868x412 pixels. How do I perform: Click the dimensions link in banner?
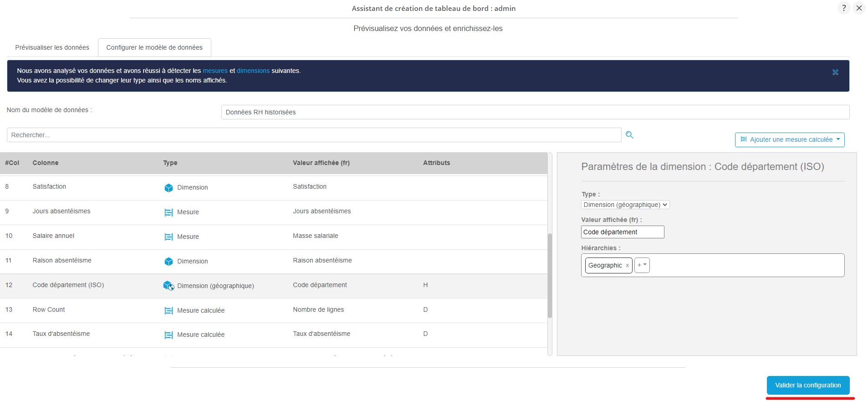253,71
